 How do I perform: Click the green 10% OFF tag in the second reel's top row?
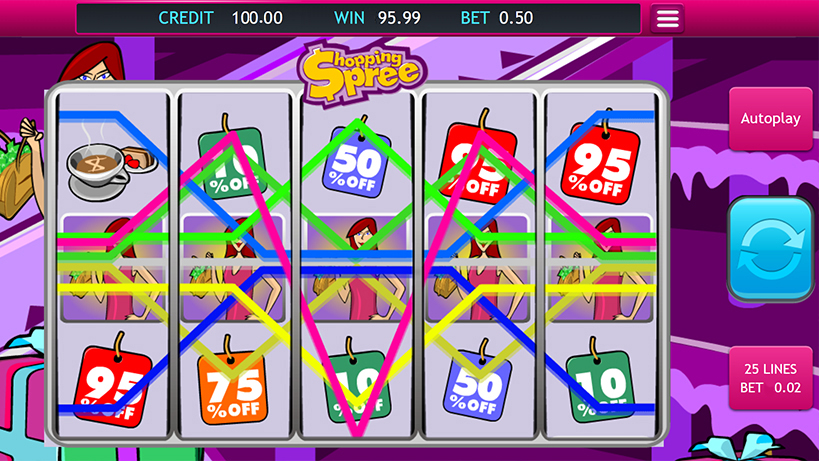point(232,157)
